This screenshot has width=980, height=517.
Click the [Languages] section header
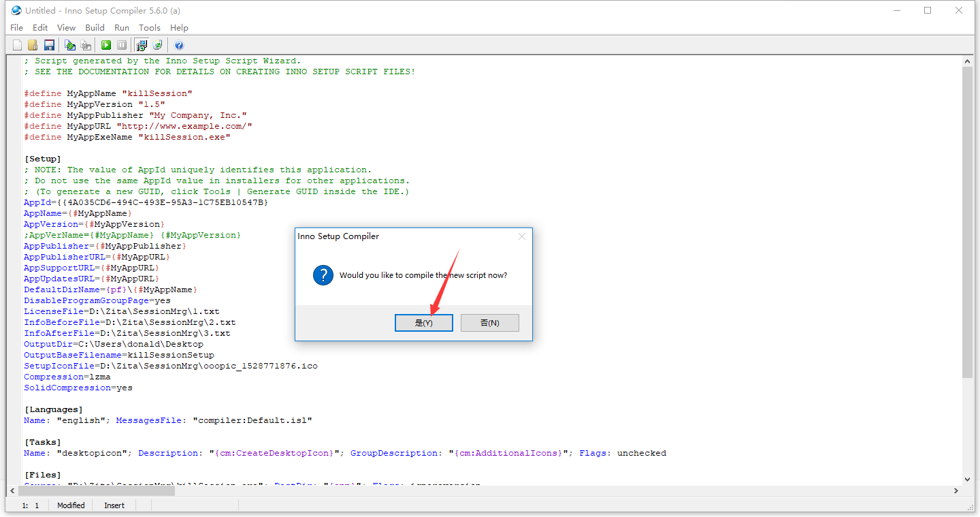point(54,409)
